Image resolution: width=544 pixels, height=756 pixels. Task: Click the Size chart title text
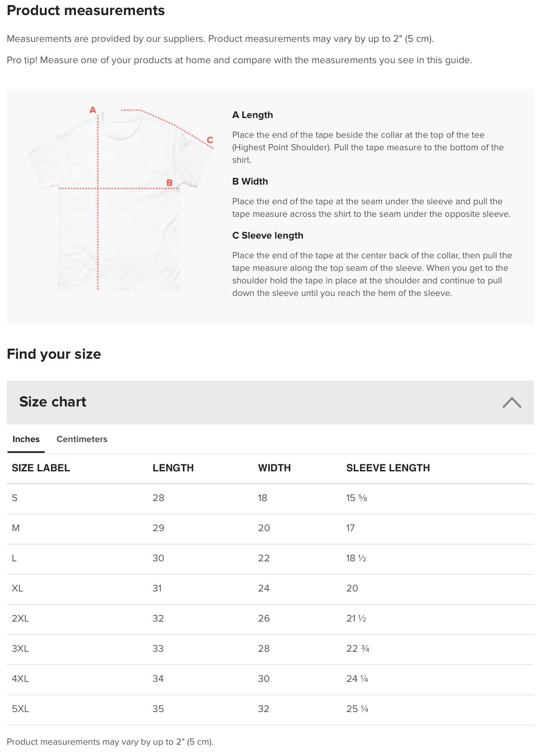(x=53, y=402)
